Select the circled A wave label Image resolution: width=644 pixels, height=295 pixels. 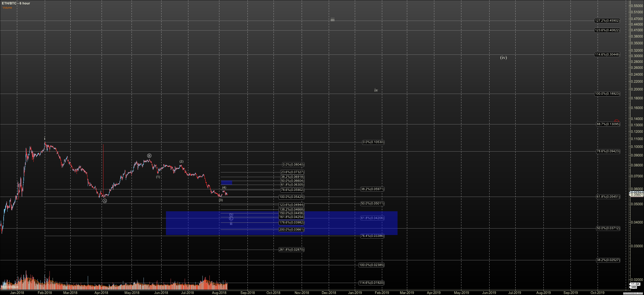(x=104, y=201)
